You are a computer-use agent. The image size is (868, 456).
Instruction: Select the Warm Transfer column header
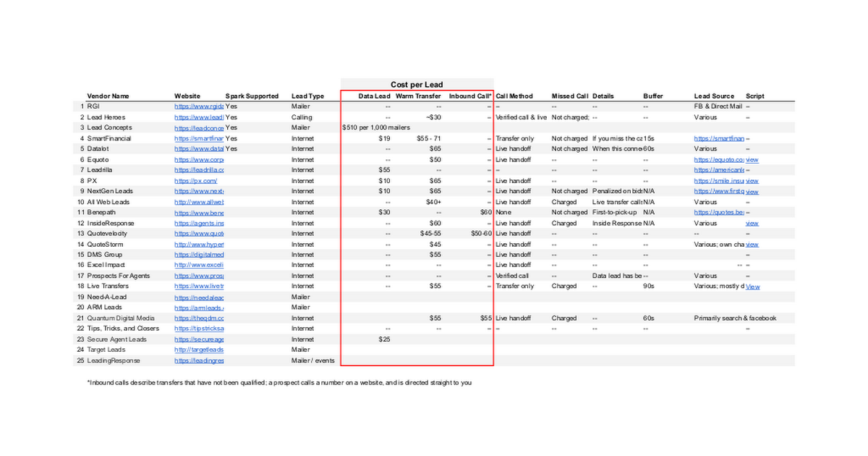point(419,96)
